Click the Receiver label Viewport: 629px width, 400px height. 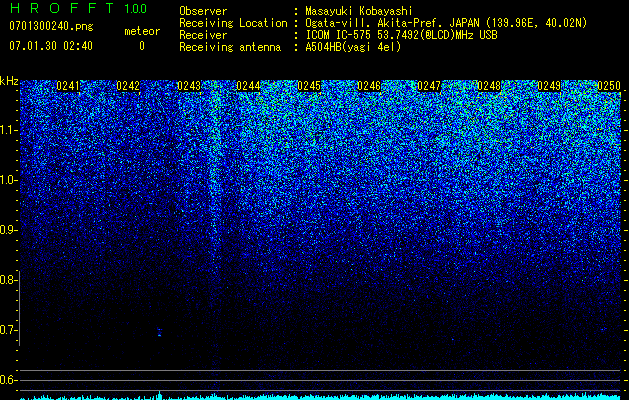click(x=203, y=35)
